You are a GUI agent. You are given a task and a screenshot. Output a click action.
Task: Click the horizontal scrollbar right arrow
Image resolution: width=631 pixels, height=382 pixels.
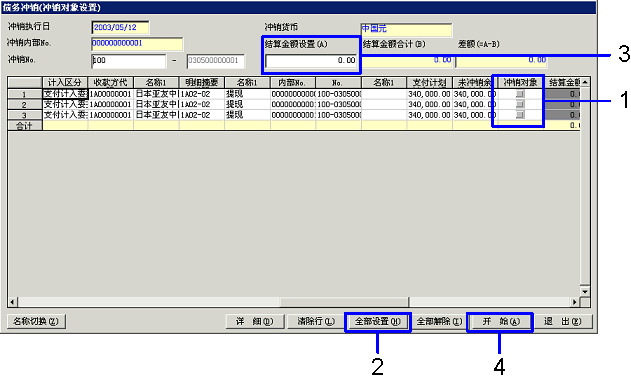(575, 302)
